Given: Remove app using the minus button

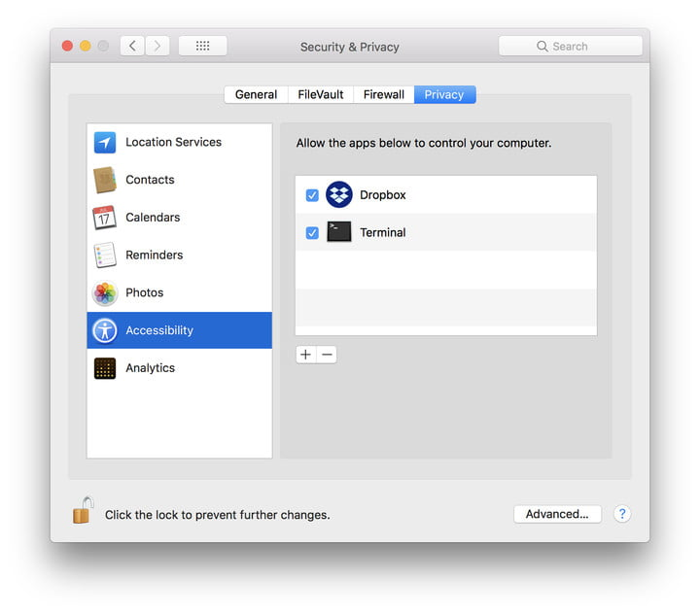Looking at the screenshot, I should [328, 355].
